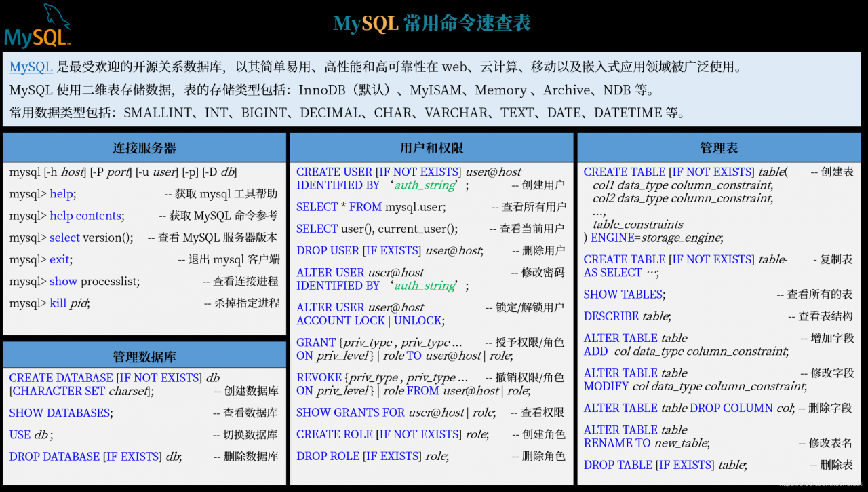Click the USE db; command
This screenshot has height=492, width=868.
(x=31, y=434)
